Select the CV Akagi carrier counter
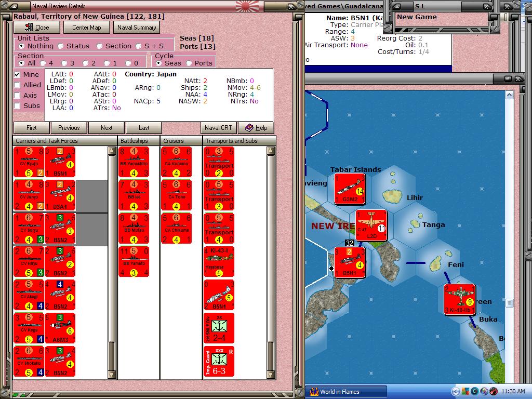532x399 pixels. (29, 295)
